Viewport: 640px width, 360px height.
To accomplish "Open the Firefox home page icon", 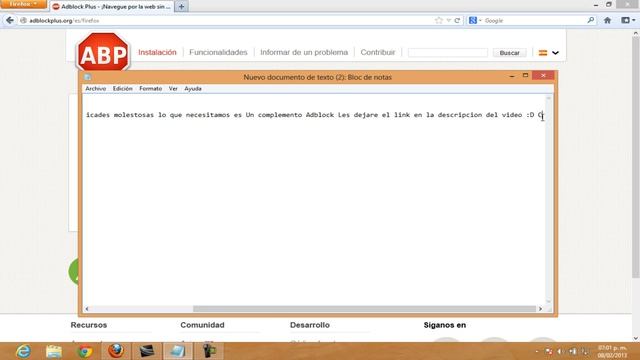I will coord(607,20).
